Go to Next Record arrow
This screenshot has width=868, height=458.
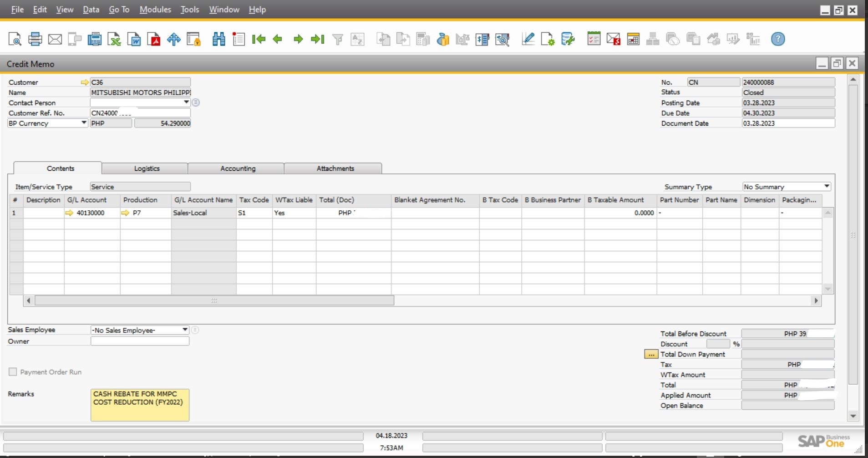298,39
